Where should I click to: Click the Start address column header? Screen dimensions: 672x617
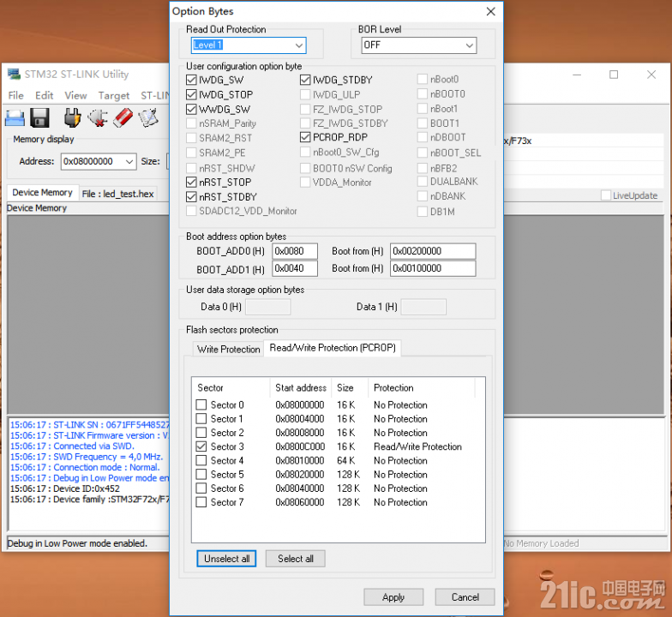[301, 387]
